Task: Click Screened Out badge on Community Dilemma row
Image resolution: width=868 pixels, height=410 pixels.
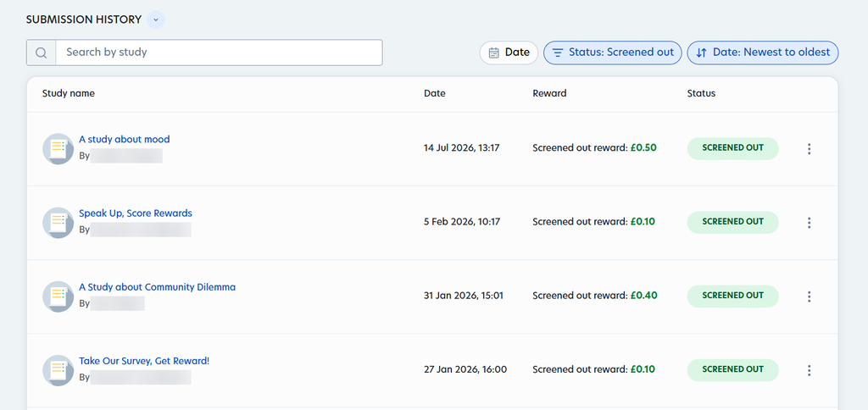Action: point(733,296)
